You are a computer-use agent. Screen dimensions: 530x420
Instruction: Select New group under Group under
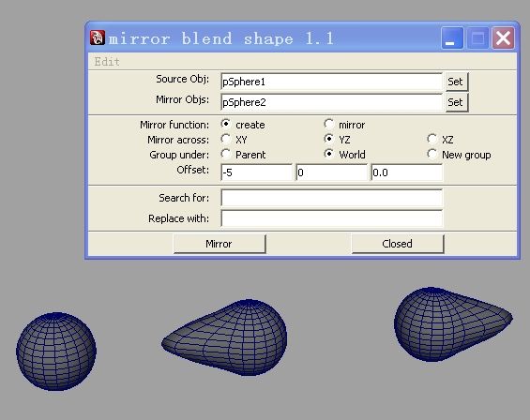[x=432, y=154]
